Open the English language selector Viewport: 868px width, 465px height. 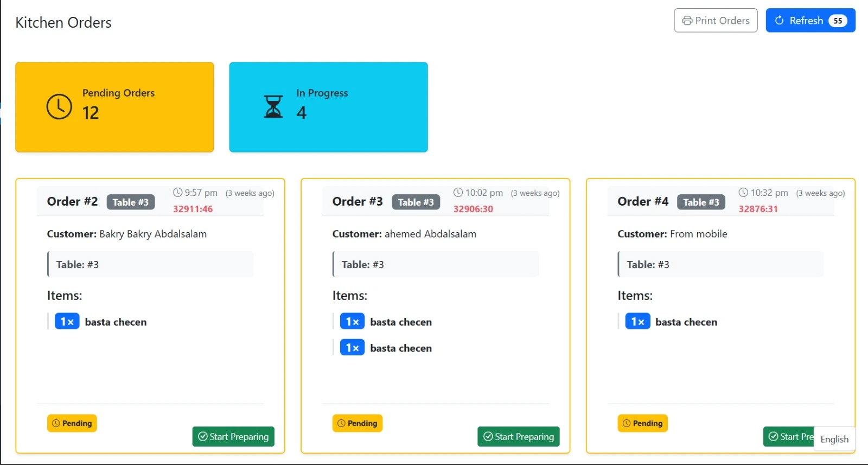(834, 439)
